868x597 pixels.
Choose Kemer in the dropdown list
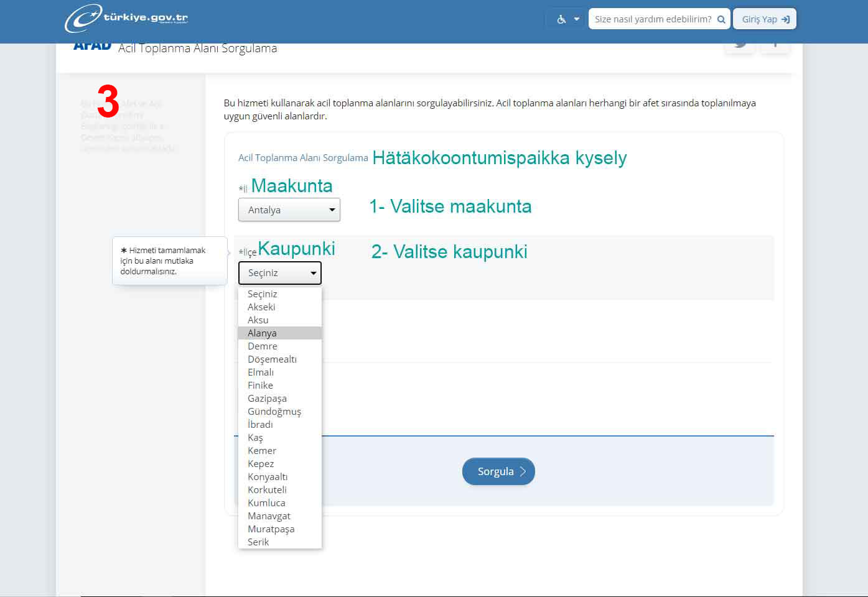click(x=262, y=451)
